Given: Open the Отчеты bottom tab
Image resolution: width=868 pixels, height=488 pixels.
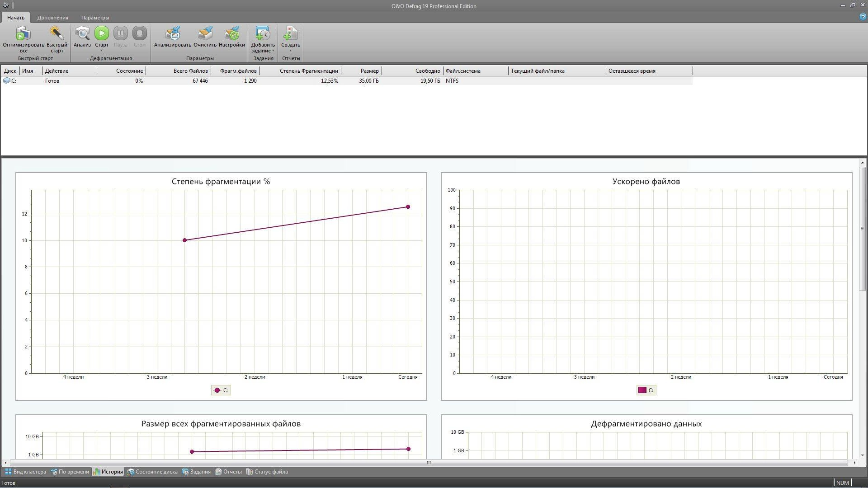Looking at the screenshot, I should (228, 472).
